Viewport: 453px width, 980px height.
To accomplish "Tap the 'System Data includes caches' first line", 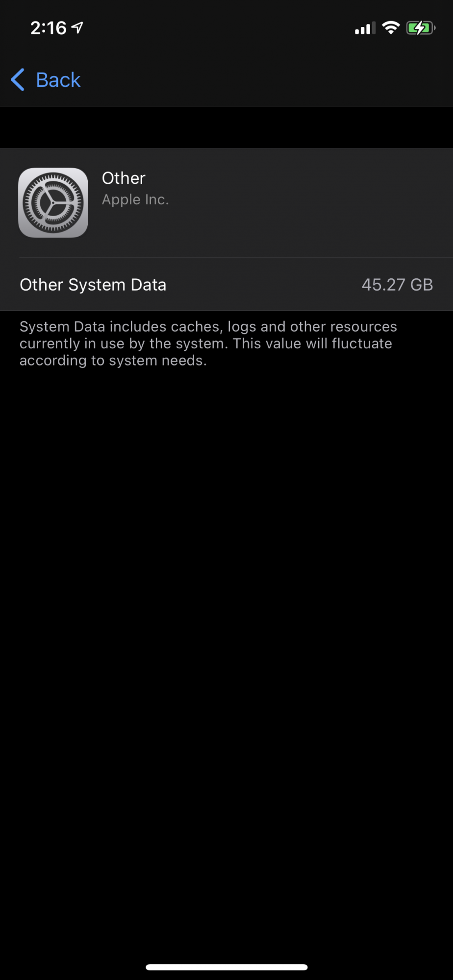I will (x=208, y=326).
